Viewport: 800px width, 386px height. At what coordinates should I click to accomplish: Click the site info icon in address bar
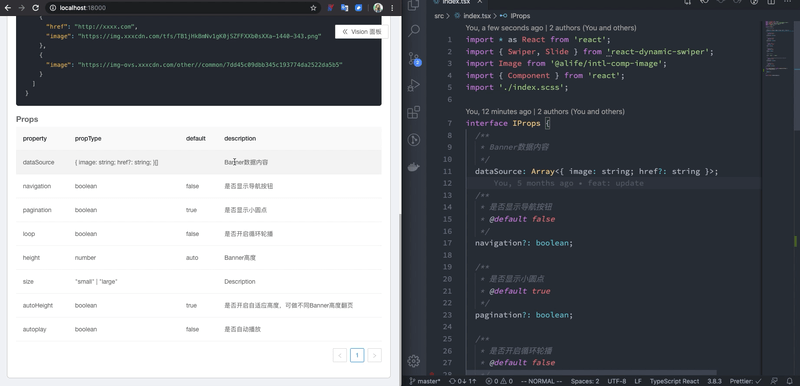click(53, 8)
